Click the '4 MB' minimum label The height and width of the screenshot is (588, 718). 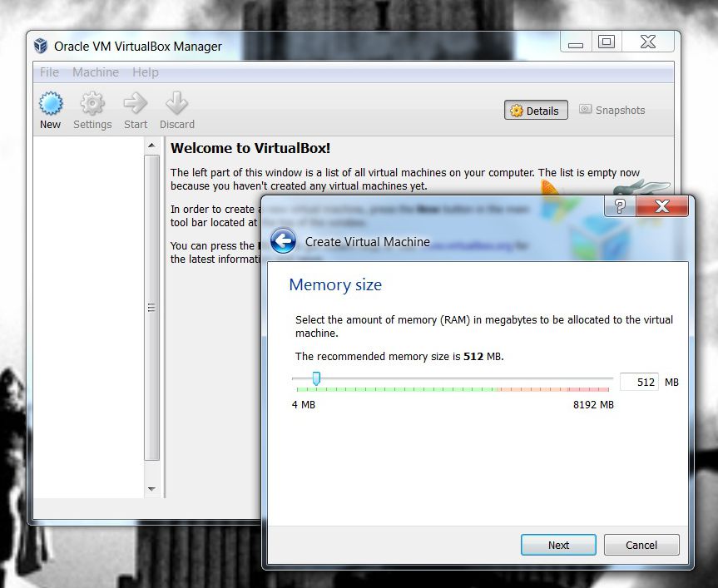tap(303, 404)
